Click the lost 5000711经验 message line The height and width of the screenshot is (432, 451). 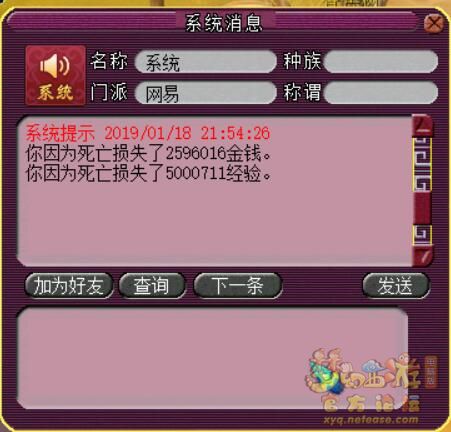pos(149,173)
